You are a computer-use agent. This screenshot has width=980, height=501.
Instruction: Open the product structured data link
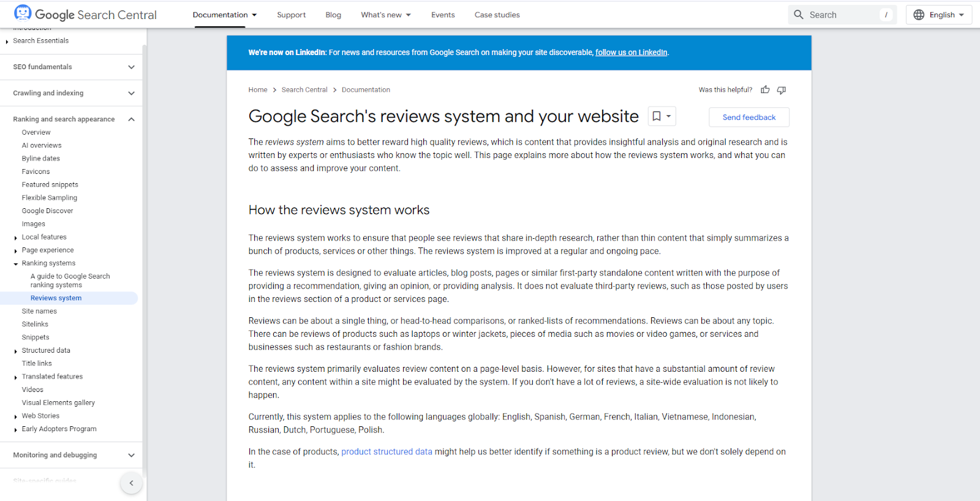pyautogui.click(x=386, y=451)
